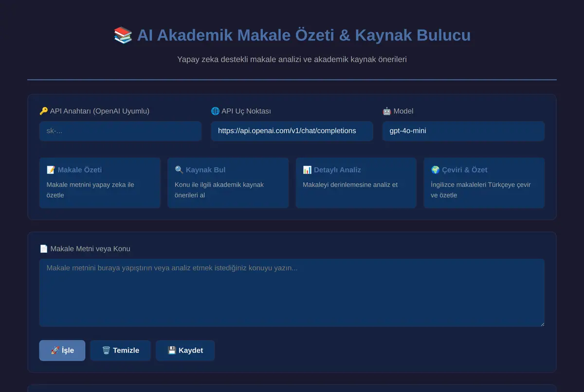
Task: Click the robot icon beside Model
Action: [x=387, y=111]
